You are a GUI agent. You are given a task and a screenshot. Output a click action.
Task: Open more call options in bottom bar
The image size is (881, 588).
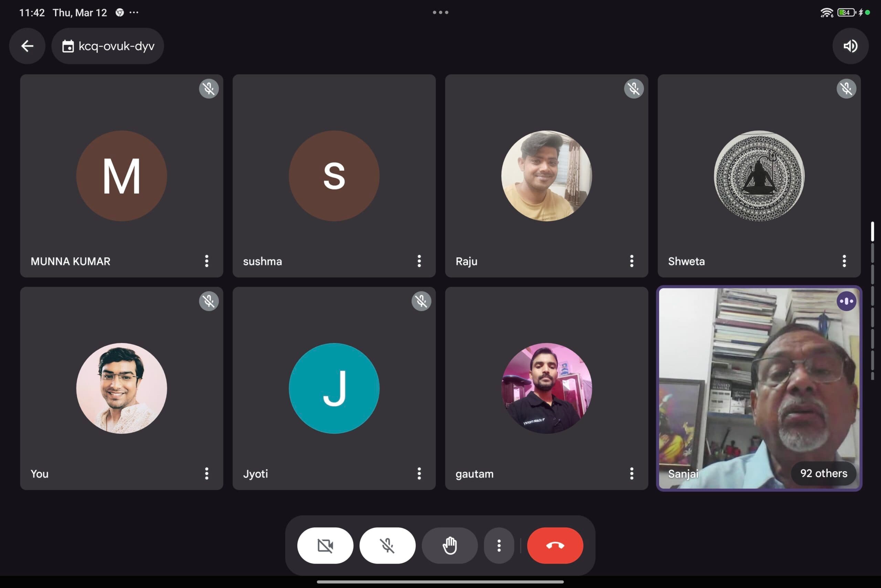coord(498,545)
